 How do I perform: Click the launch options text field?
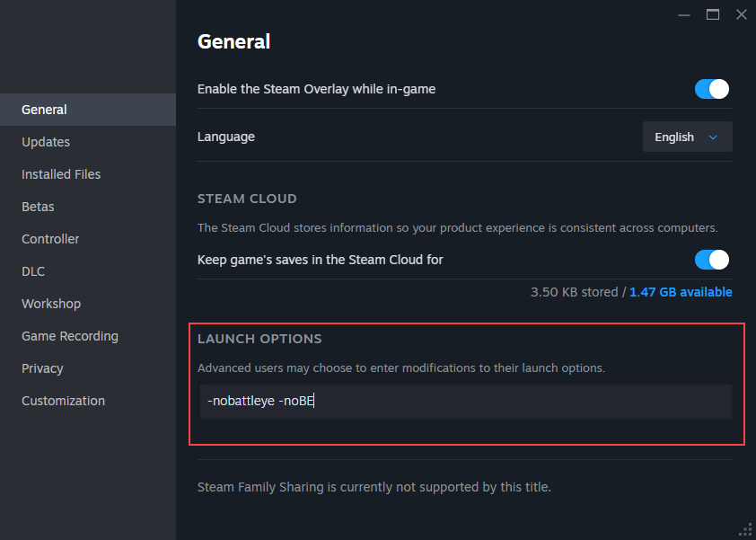464,402
